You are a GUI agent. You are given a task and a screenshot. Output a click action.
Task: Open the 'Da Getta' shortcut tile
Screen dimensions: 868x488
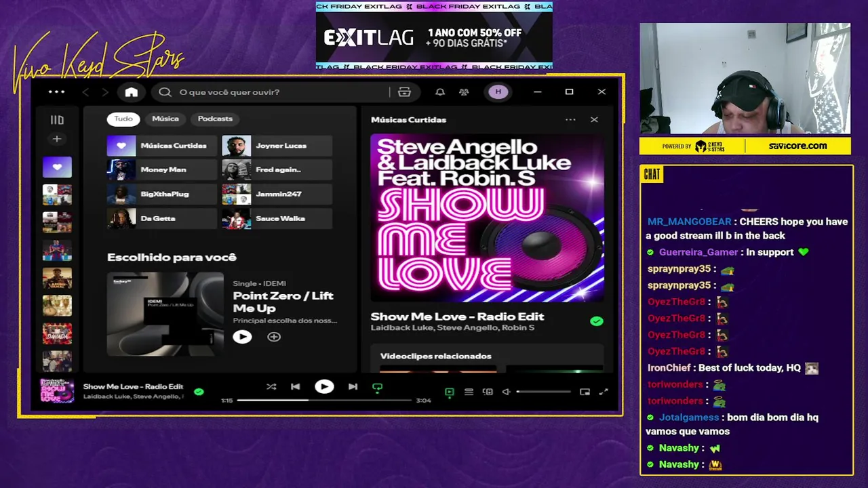pyautogui.click(x=162, y=218)
